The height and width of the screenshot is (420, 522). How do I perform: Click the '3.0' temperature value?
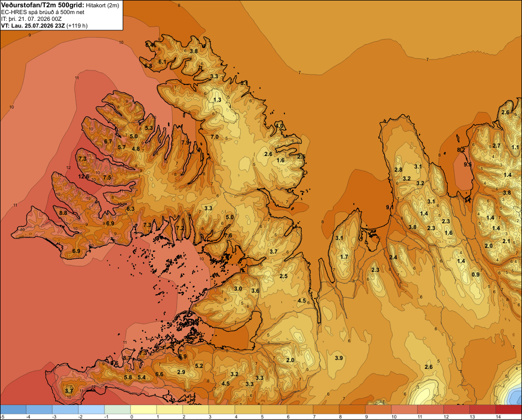pos(238,289)
